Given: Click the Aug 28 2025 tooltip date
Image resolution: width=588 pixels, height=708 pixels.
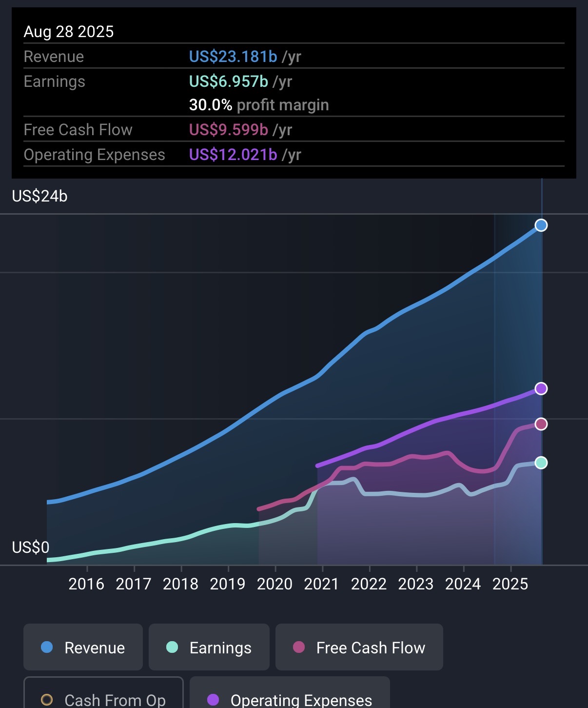Looking at the screenshot, I should click(69, 32).
